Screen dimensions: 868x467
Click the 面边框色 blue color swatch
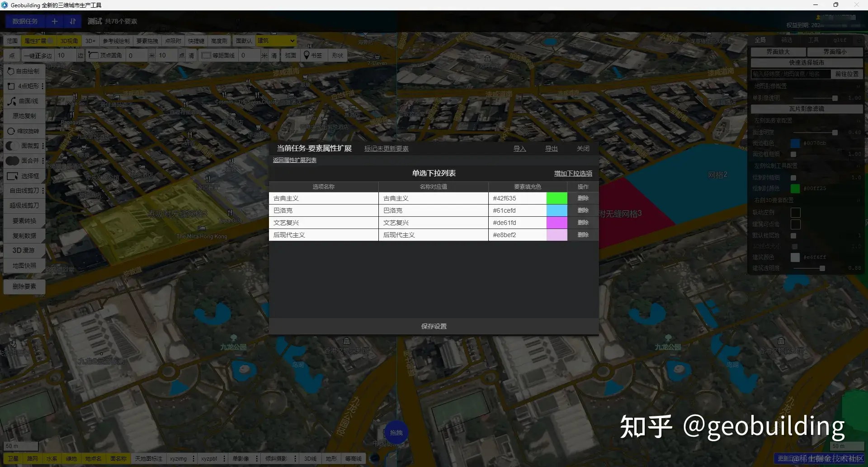[795, 143]
